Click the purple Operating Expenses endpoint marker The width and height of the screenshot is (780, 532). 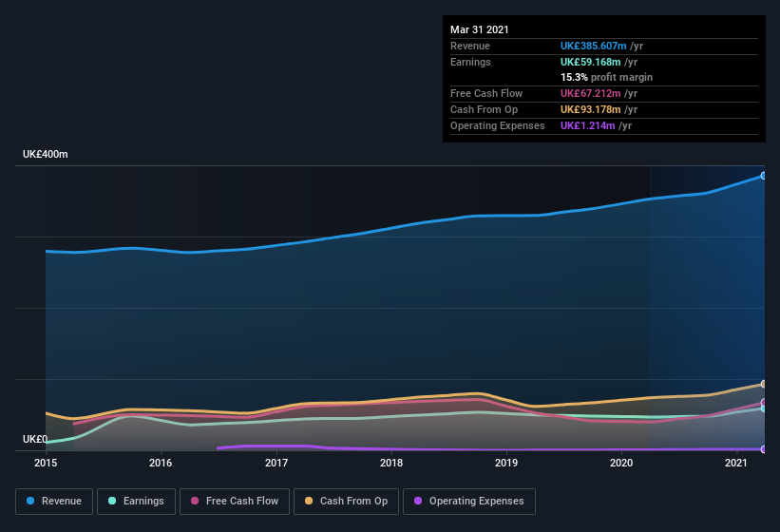[764, 449]
